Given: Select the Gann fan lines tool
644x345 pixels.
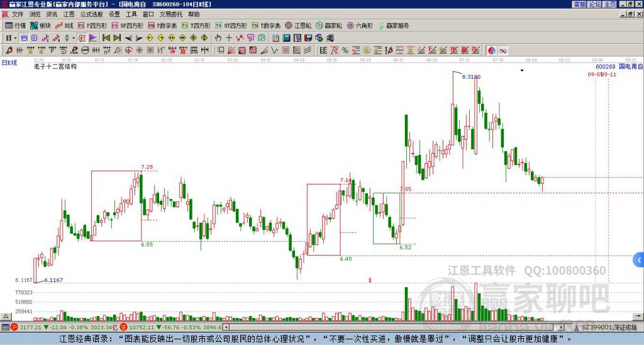Looking at the screenshot, I should pos(231,50).
